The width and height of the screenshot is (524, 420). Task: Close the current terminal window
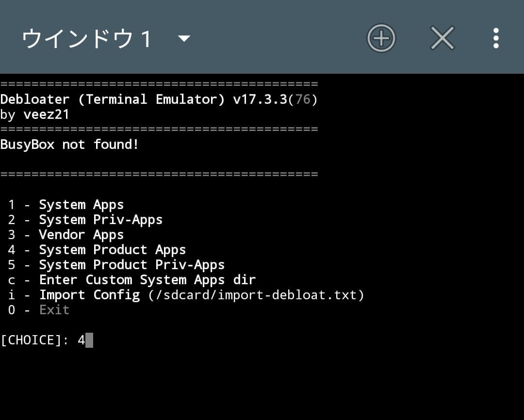(x=442, y=38)
